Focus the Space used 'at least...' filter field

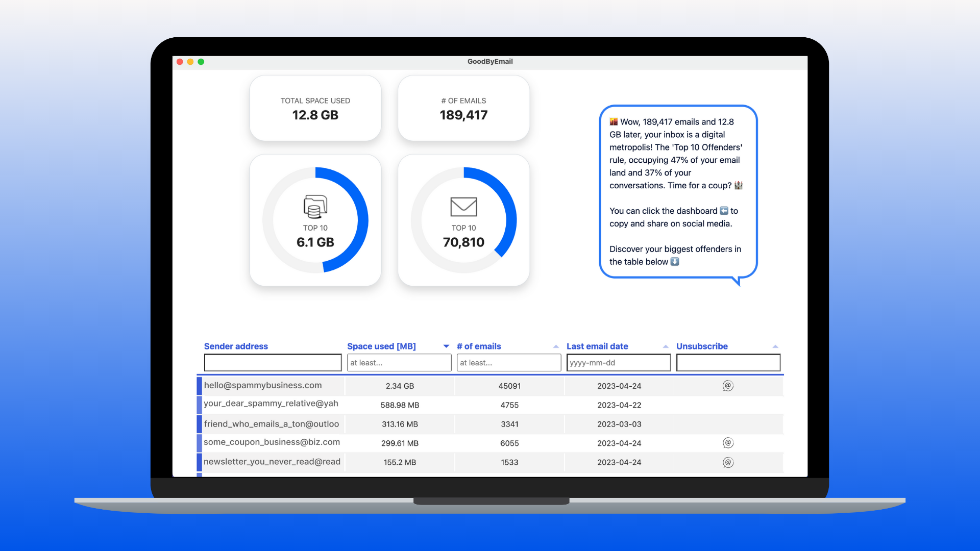click(399, 363)
